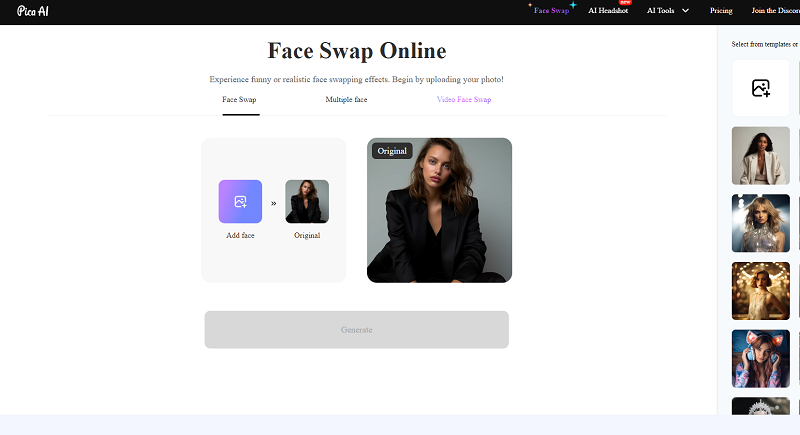Click the double arrow between faces

tap(273, 203)
